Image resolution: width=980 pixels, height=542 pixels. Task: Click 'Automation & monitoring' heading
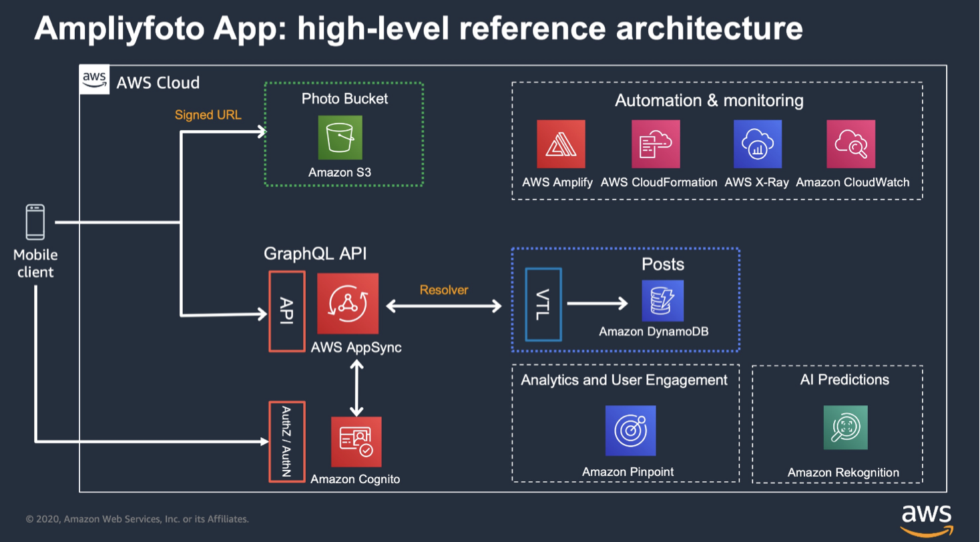point(709,101)
